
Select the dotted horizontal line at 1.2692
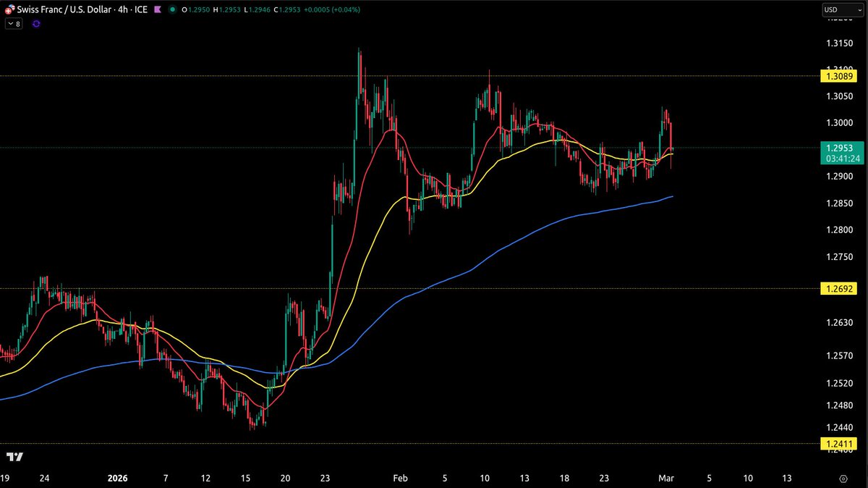coord(409,288)
